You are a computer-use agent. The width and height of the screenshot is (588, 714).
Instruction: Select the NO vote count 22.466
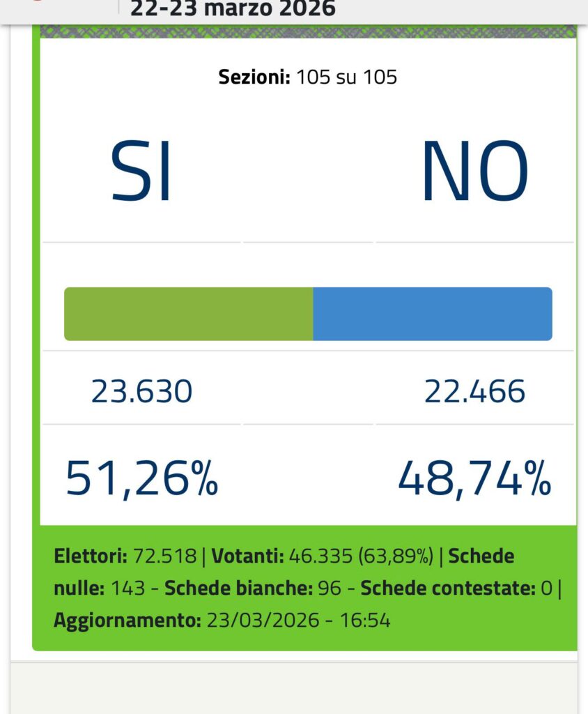coord(474,392)
